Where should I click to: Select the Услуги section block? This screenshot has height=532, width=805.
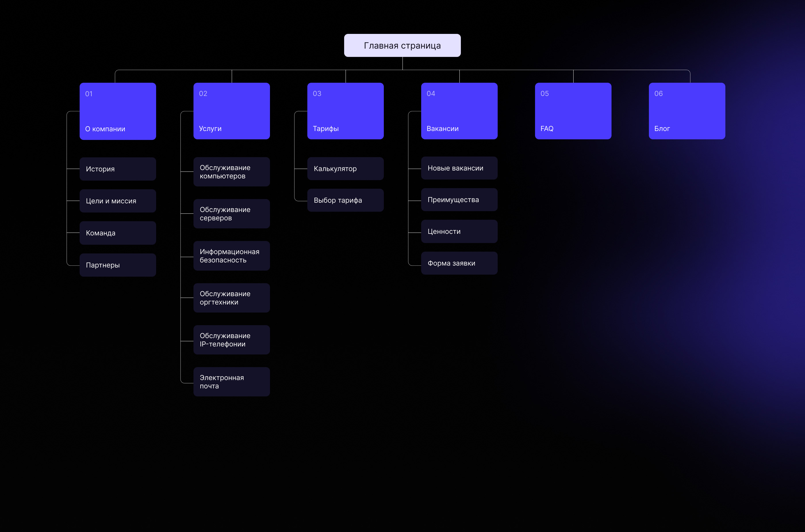231,111
